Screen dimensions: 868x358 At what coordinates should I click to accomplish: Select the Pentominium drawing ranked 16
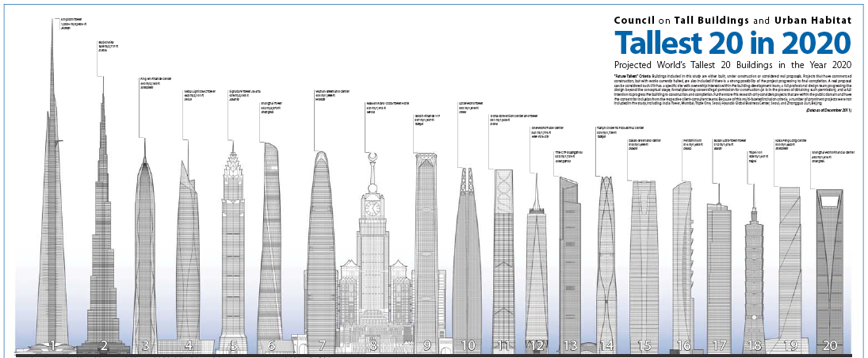pos(683,267)
